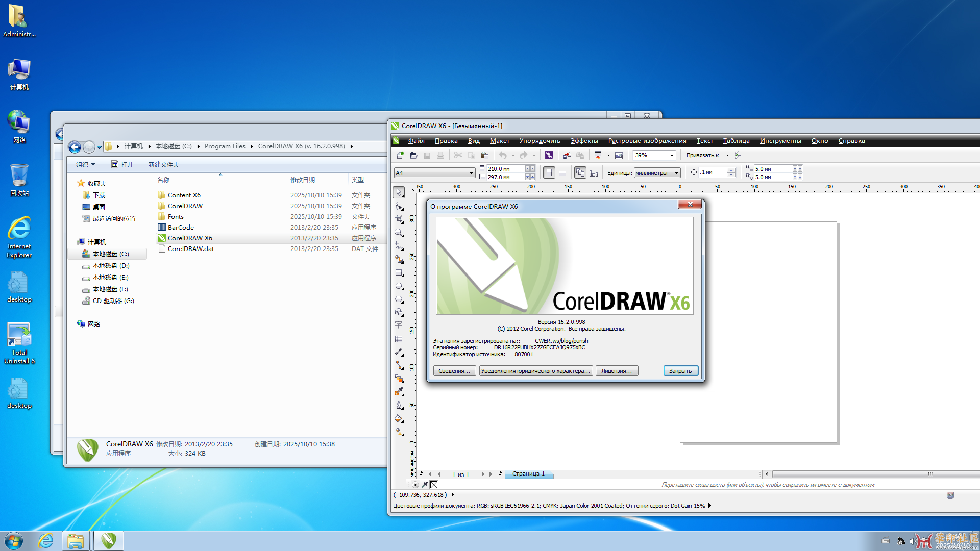Open the 回收站 desktop icon
The width and height of the screenshot is (980, 551).
19,180
